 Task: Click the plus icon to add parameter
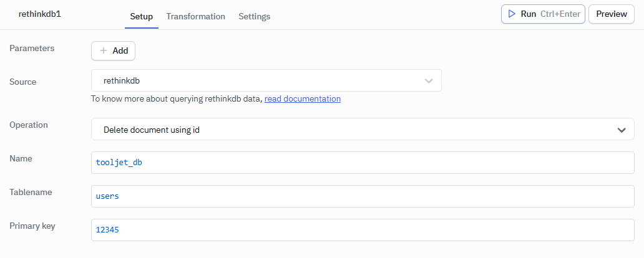(104, 51)
